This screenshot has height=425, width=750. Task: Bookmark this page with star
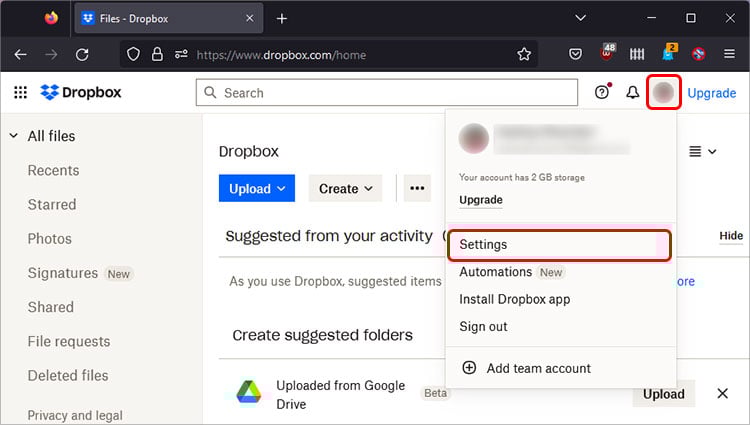[524, 54]
